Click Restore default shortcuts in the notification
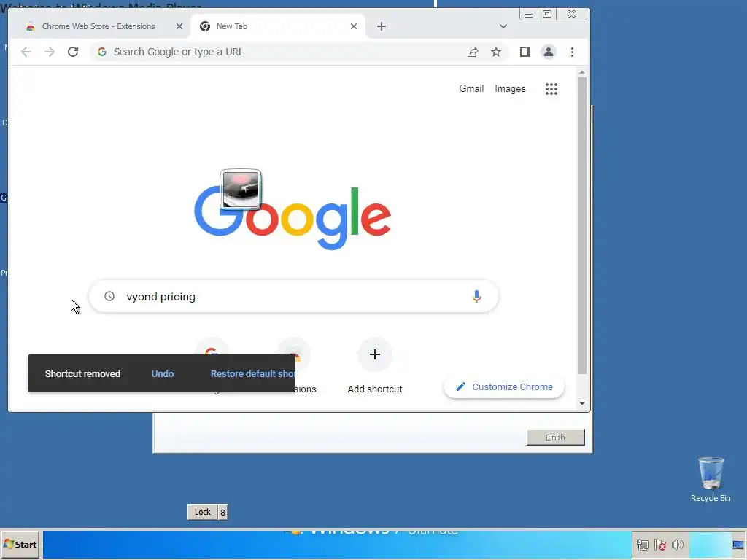 [253, 374]
